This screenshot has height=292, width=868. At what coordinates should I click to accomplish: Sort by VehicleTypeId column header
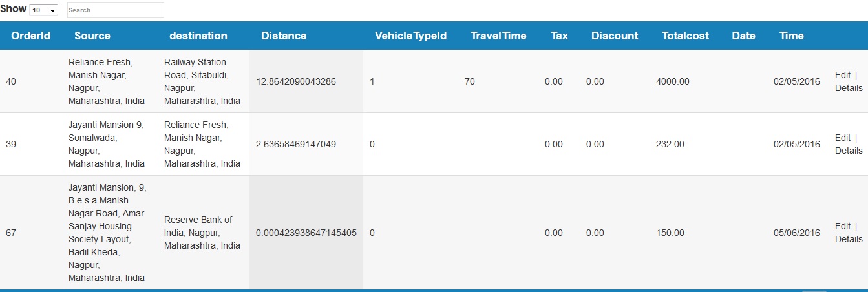point(411,36)
